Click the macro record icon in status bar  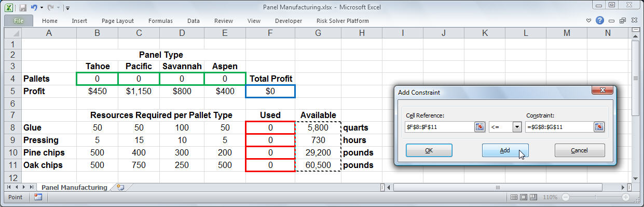pos(38,197)
